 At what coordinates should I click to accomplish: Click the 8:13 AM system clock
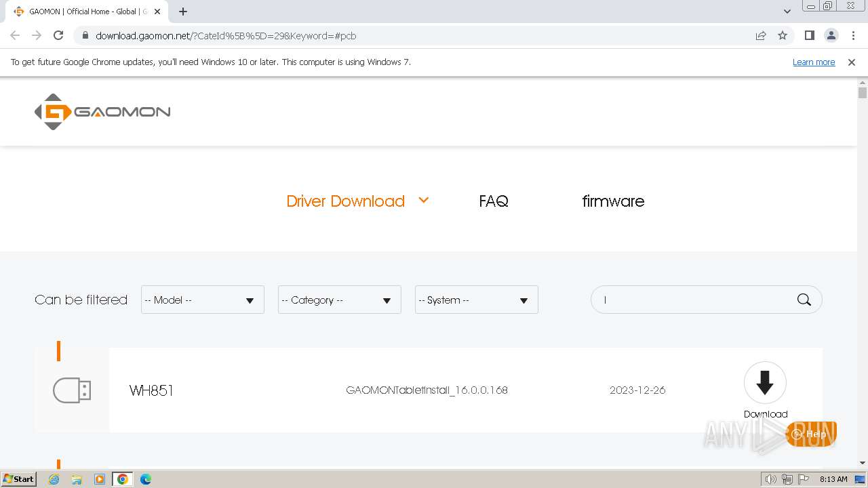coord(833,479)
